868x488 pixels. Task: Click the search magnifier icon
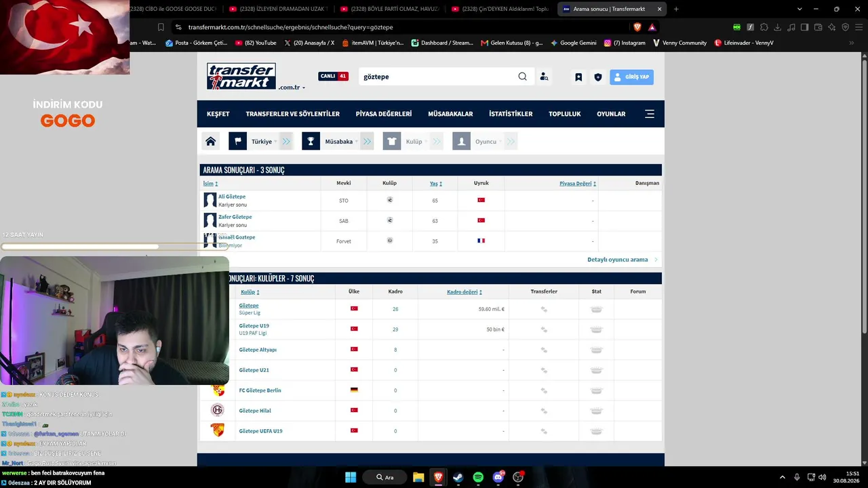pyautogui.click(x=522, y=77)
